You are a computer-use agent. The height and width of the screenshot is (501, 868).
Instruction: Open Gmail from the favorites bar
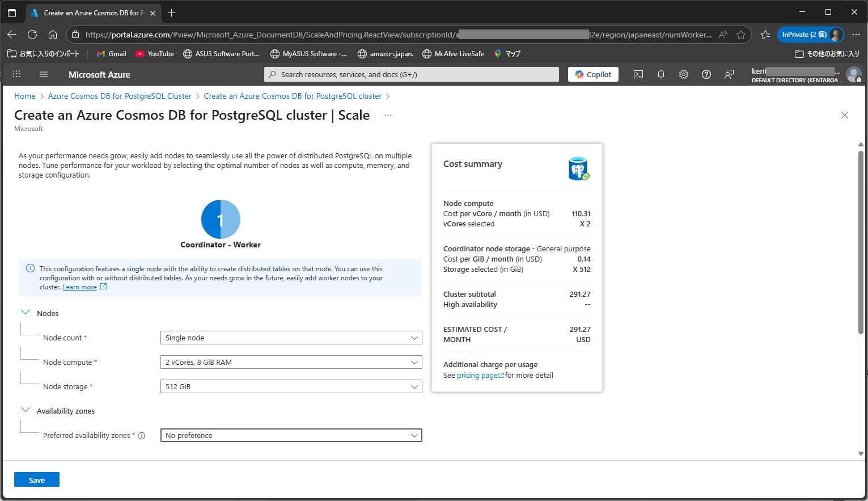(x=111, y=53)
